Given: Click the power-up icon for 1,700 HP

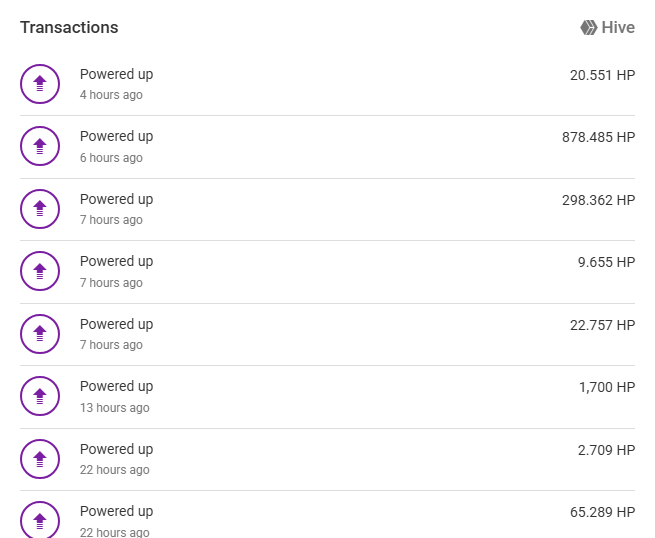Looking at the screenshot, I should pos(40,396).
